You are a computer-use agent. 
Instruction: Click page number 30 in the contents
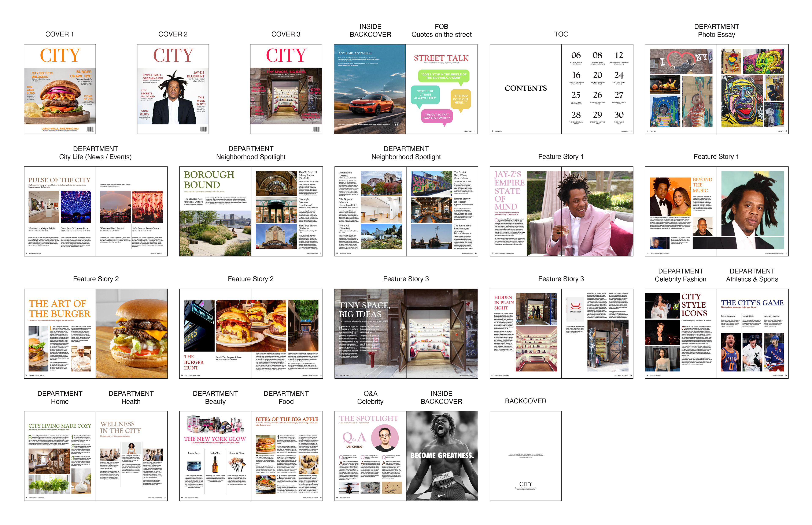[619, 115]
